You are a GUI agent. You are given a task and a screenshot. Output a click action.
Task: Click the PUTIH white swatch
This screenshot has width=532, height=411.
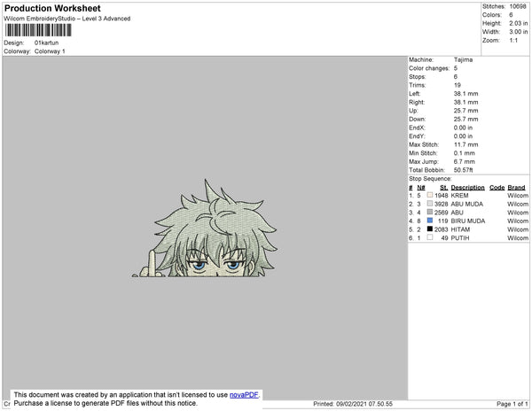(430, 237)
